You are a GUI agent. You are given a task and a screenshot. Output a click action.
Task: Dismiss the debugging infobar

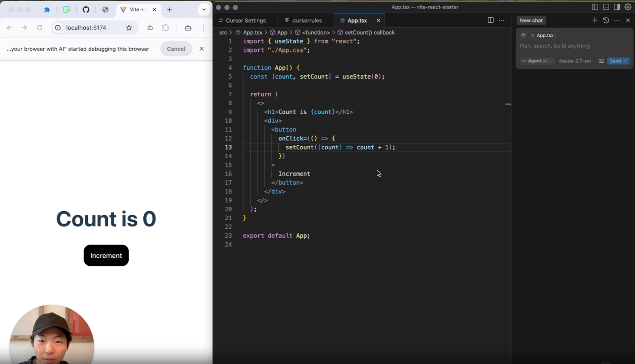coord(201,49)
